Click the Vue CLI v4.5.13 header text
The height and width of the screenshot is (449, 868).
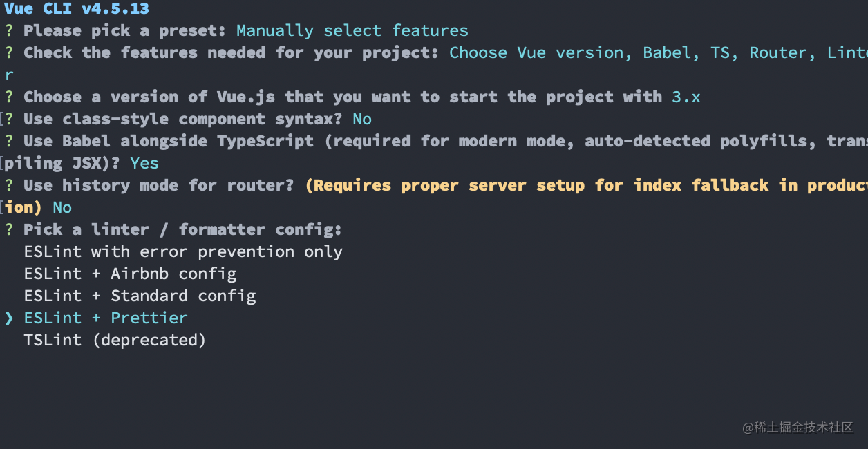[x=77, y=8]
